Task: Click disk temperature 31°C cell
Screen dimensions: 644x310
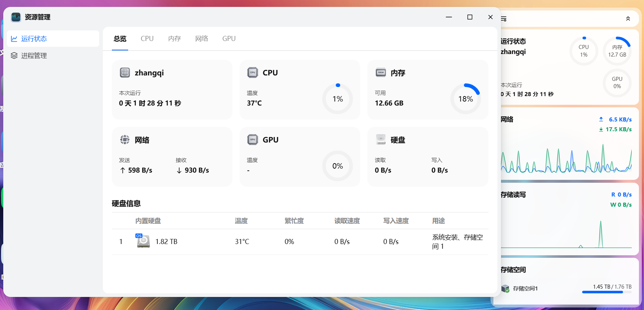Action: pos(242,241)
